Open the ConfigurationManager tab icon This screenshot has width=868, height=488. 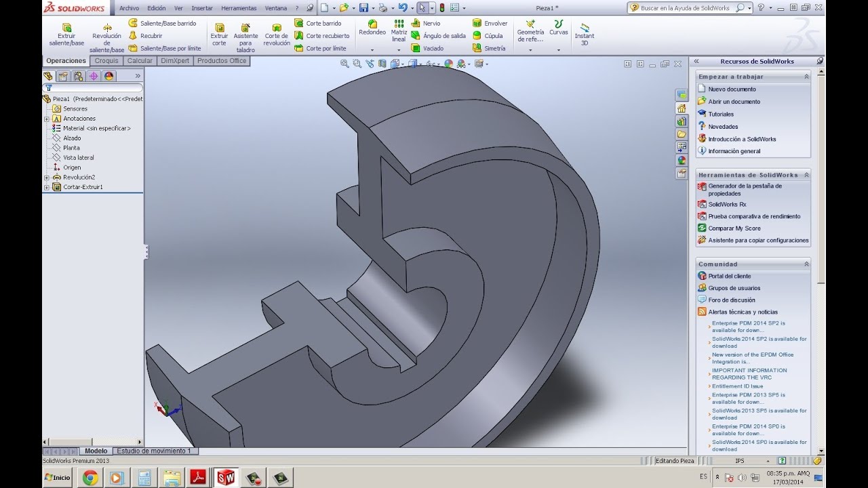[x=78, y=76]
